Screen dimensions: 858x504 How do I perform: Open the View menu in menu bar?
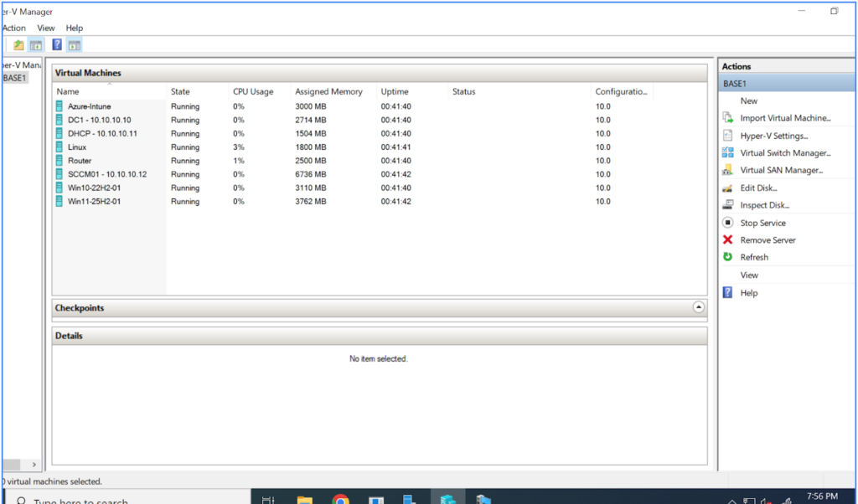point(46,28)
